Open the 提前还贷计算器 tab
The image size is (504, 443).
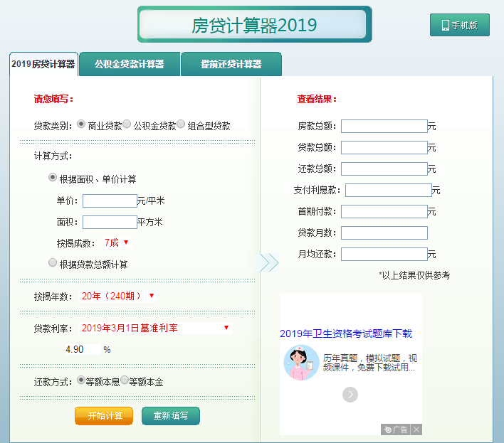[231, 64]
